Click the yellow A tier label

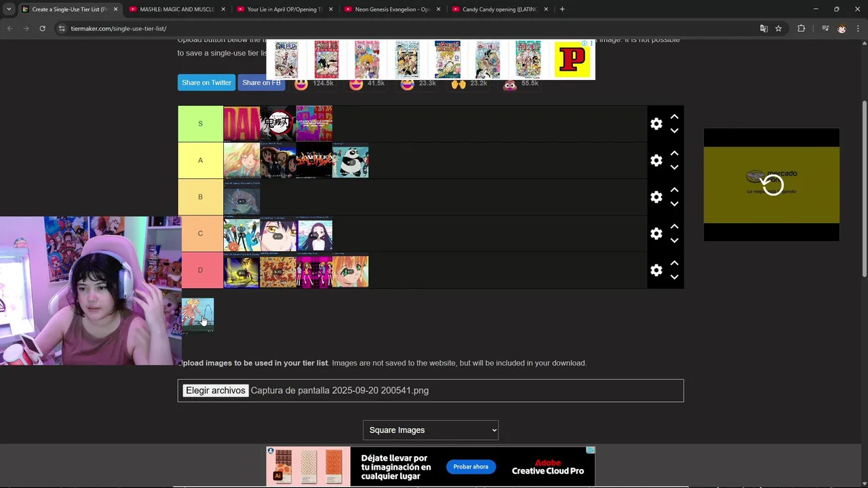[x=200, y=160]
